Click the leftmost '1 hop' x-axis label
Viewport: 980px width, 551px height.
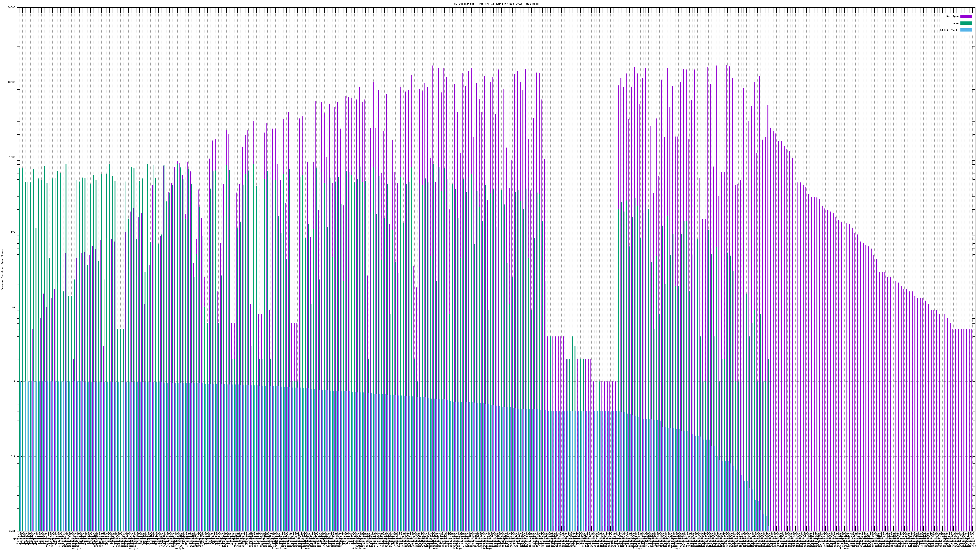(49, 546)
